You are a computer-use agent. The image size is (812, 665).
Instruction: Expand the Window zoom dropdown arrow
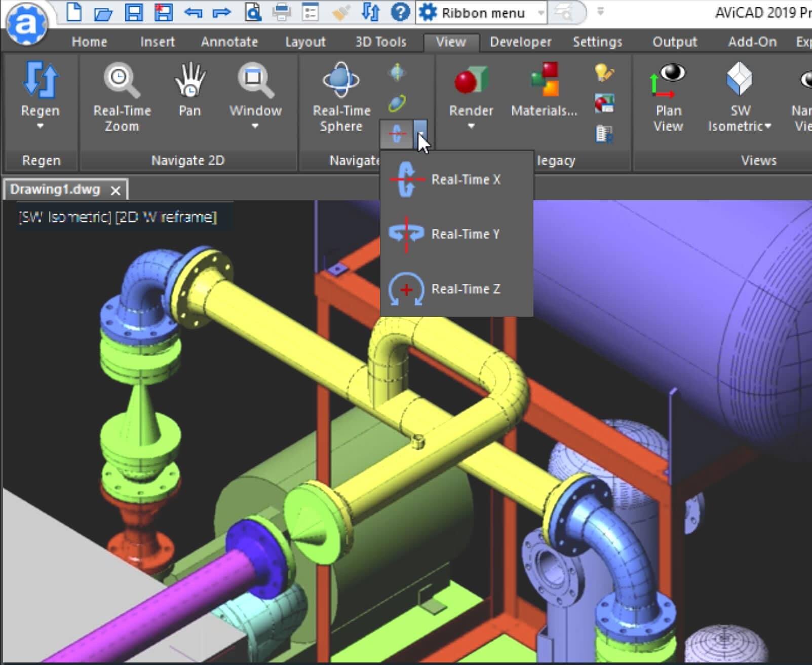coord(255,126)
